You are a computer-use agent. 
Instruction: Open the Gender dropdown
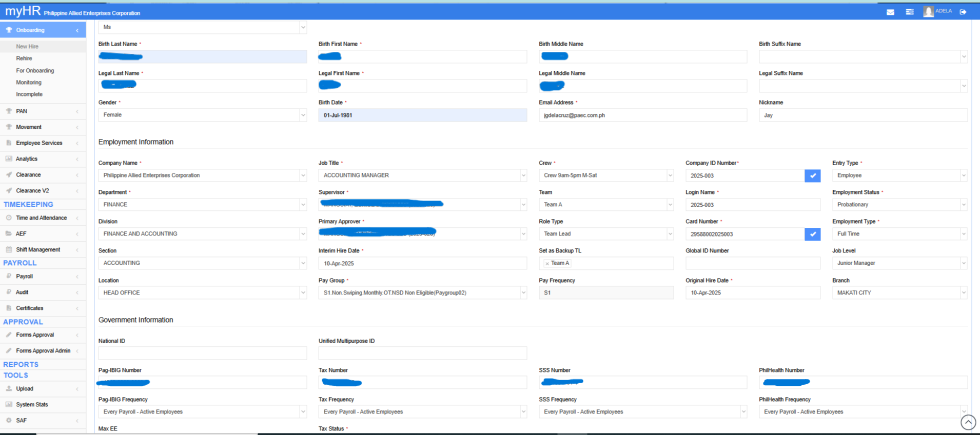[203, 115]
